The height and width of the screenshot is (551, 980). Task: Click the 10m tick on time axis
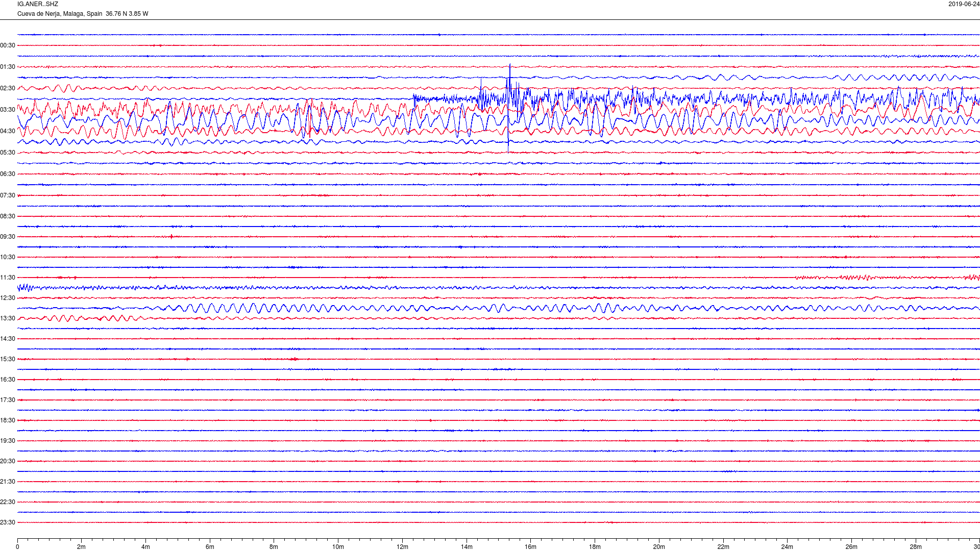[x=338, y=547]
